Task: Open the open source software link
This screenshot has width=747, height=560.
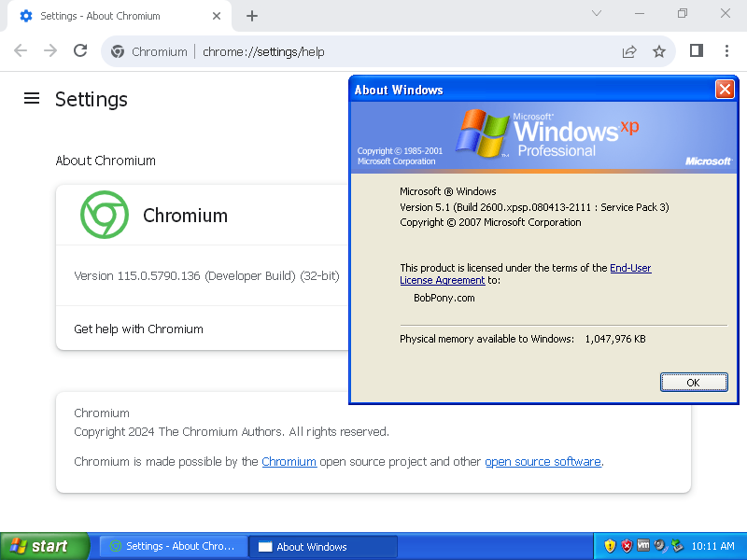Action: point(543,462)
